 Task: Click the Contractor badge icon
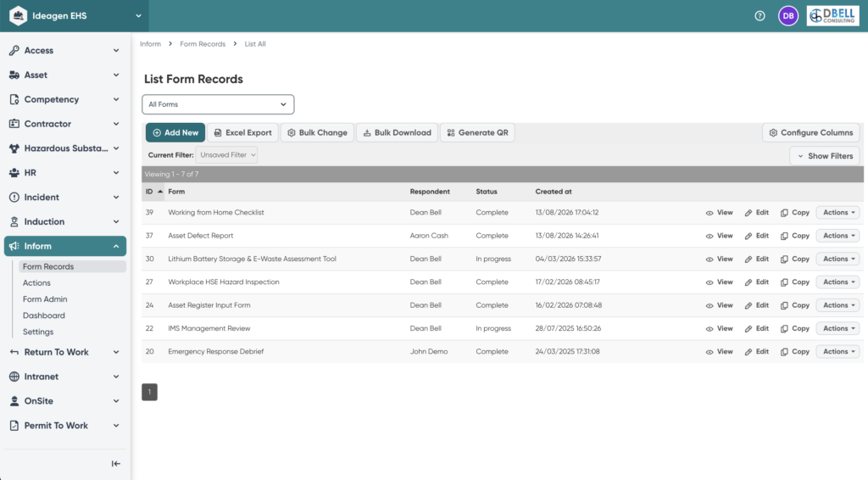(x=14, y=124)
